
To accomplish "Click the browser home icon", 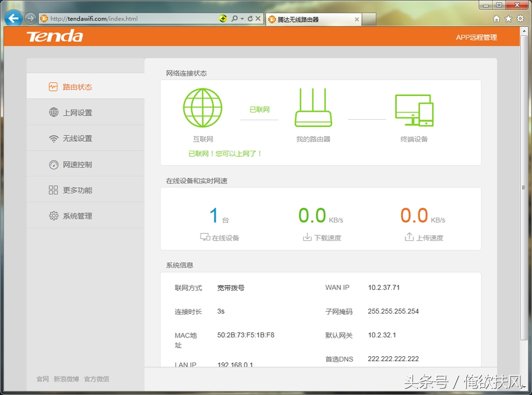I will point(497,19).
